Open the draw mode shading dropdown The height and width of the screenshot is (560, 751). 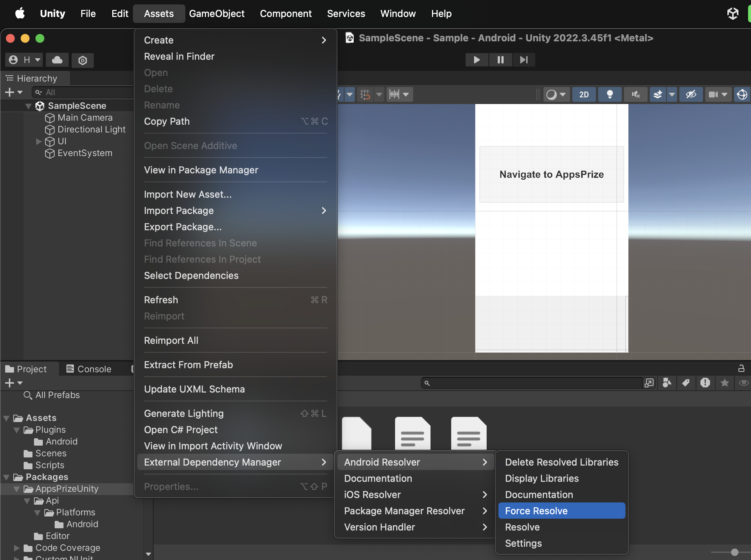pyautogui.click(x=556, y=94)
